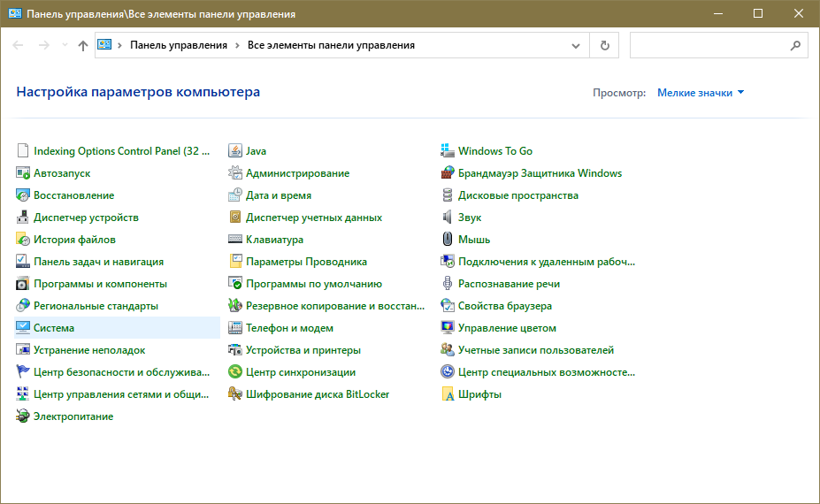Screen dimensions: 820x504
Task: Open 'Диспетчер устройств' link
Action: (x=86, y=218)
